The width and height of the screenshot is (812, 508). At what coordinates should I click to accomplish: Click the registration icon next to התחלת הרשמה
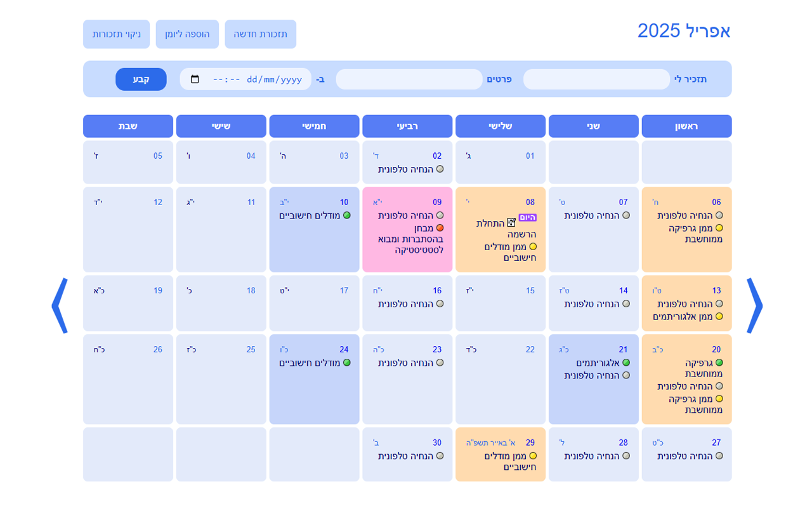point(511,222)
